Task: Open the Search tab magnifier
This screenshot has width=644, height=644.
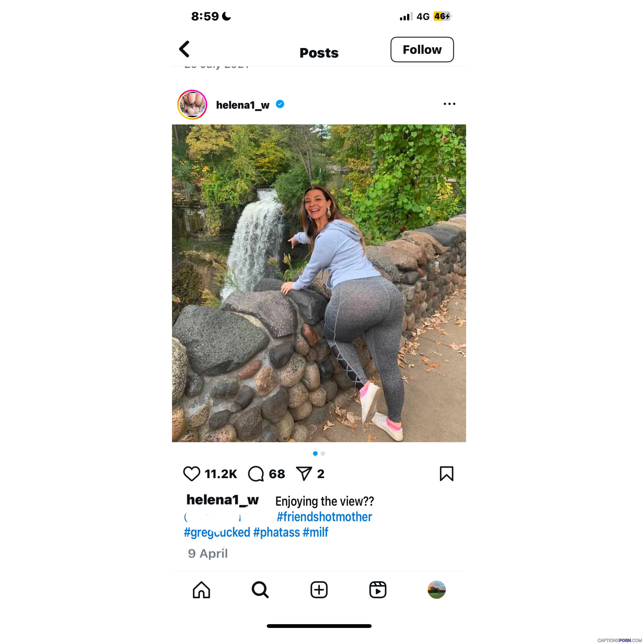Action: click(260, 590)
